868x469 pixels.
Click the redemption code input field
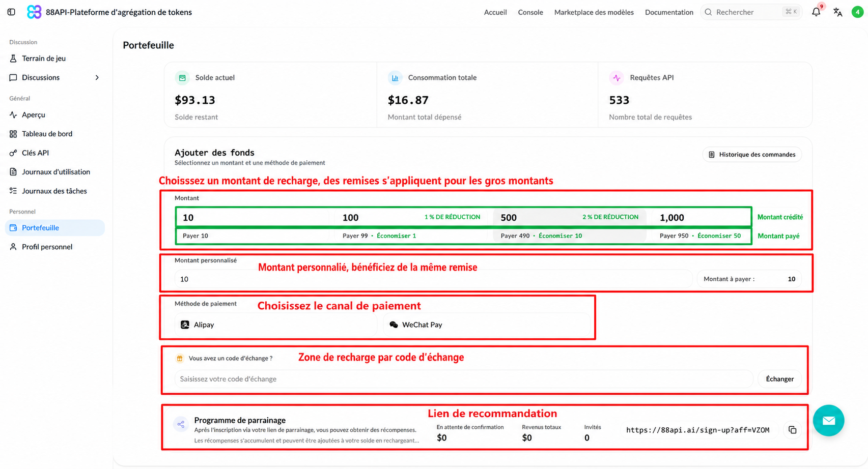[463, 379]
